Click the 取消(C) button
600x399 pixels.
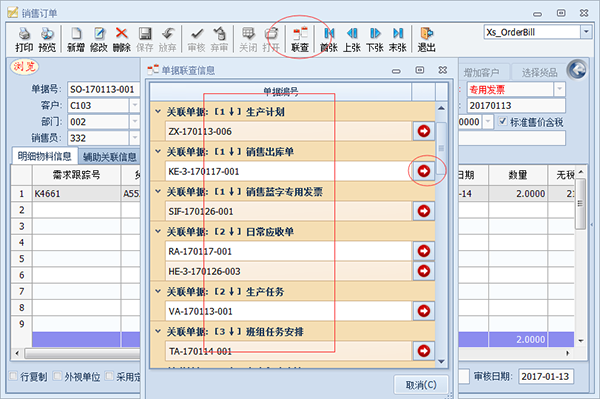421,384
